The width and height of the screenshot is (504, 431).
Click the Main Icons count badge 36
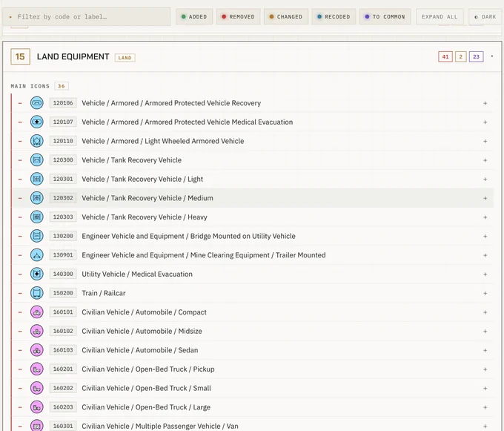coord(61,86)
